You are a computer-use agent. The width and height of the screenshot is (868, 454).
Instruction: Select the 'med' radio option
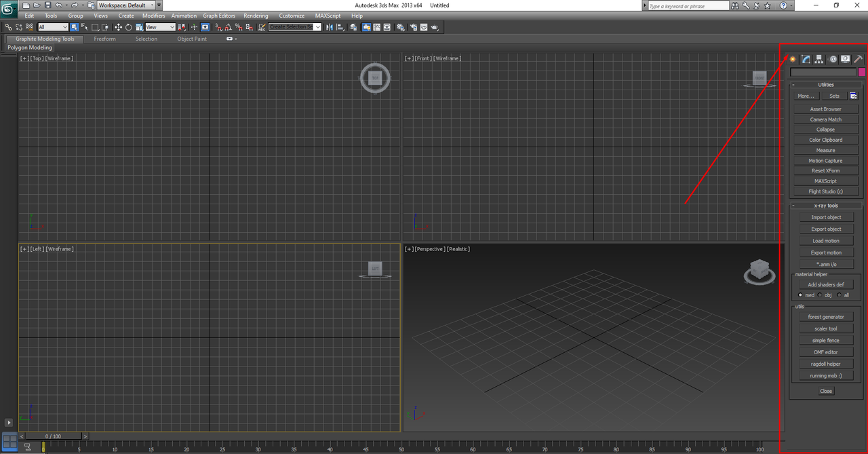click(800, 295)
